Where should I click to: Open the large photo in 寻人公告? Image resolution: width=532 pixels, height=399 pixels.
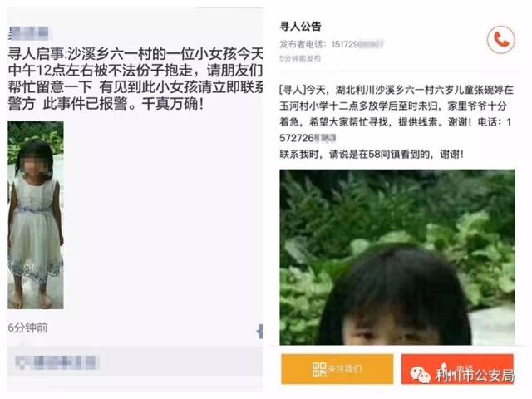coord(397,257)
